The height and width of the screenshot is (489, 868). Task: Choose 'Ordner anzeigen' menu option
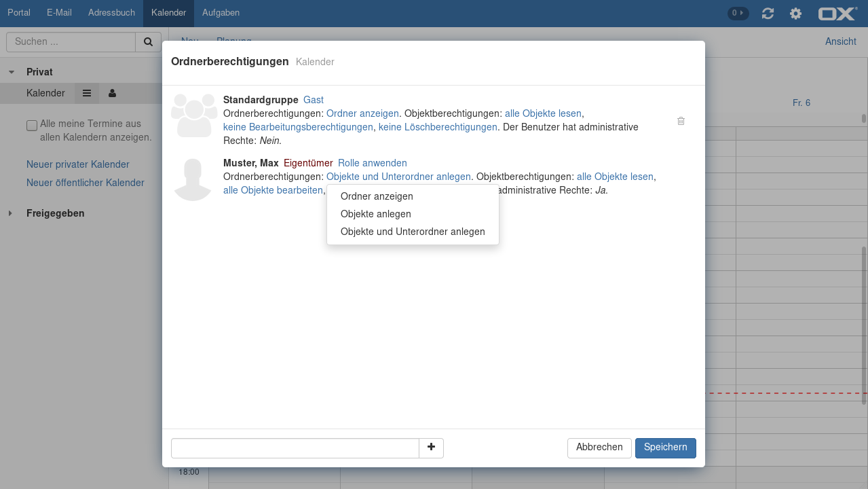pyautogui.click(x=377, y=196)
